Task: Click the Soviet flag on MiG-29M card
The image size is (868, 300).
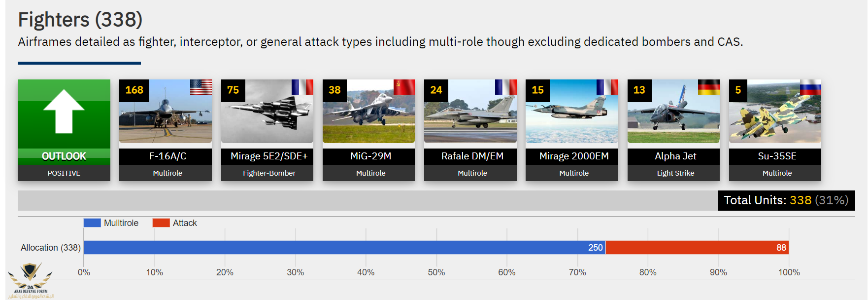Action: click(404, 87)
